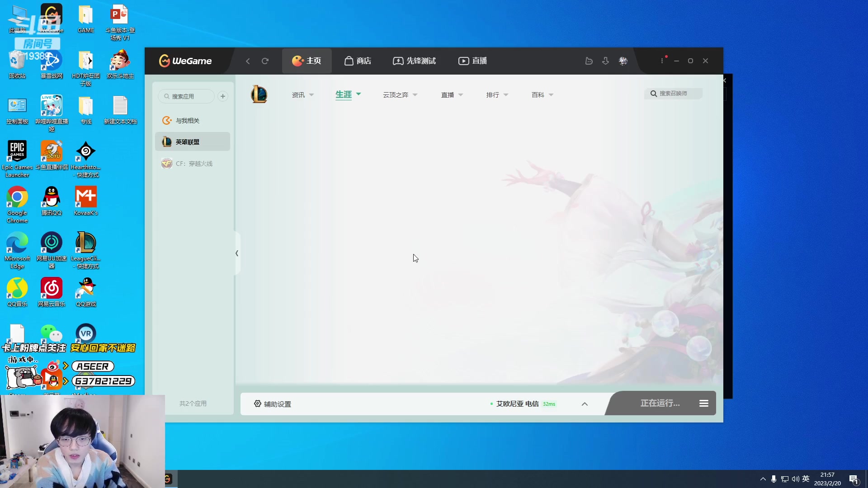The image size is (868, 488).
Task: Open the League of Legends game icon
Action: 259,94
